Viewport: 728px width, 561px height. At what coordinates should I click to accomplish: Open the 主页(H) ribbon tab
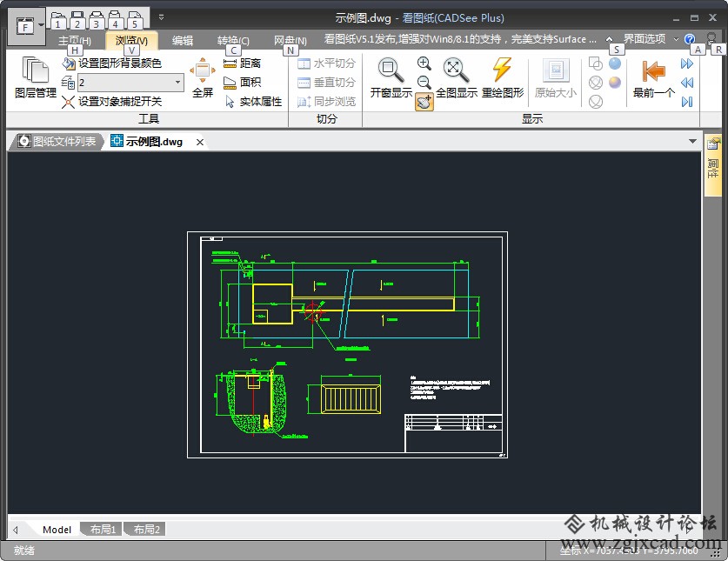pos(74,41)
